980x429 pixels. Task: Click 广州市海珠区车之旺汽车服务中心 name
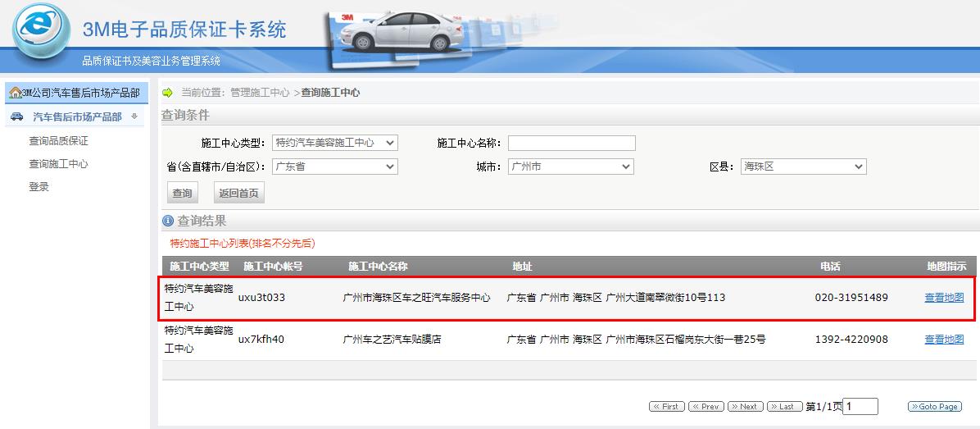417,298
